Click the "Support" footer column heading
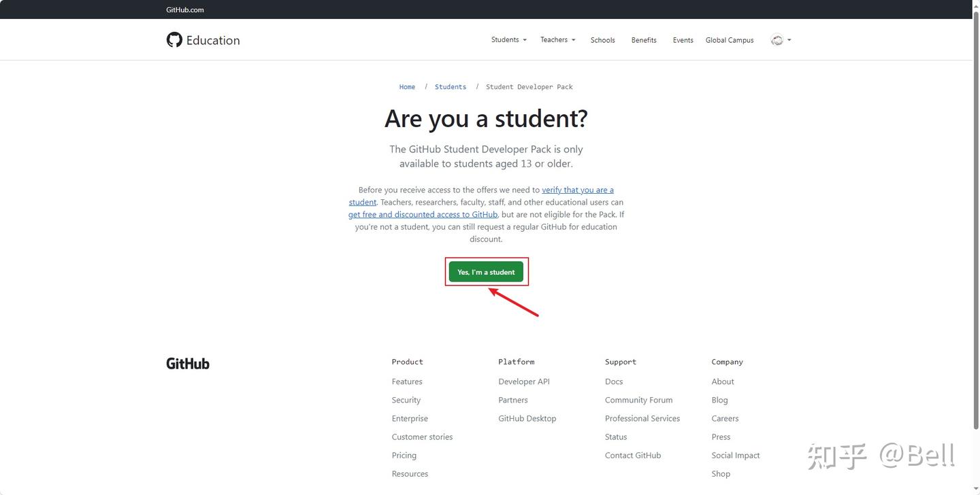 pos(621,362)
